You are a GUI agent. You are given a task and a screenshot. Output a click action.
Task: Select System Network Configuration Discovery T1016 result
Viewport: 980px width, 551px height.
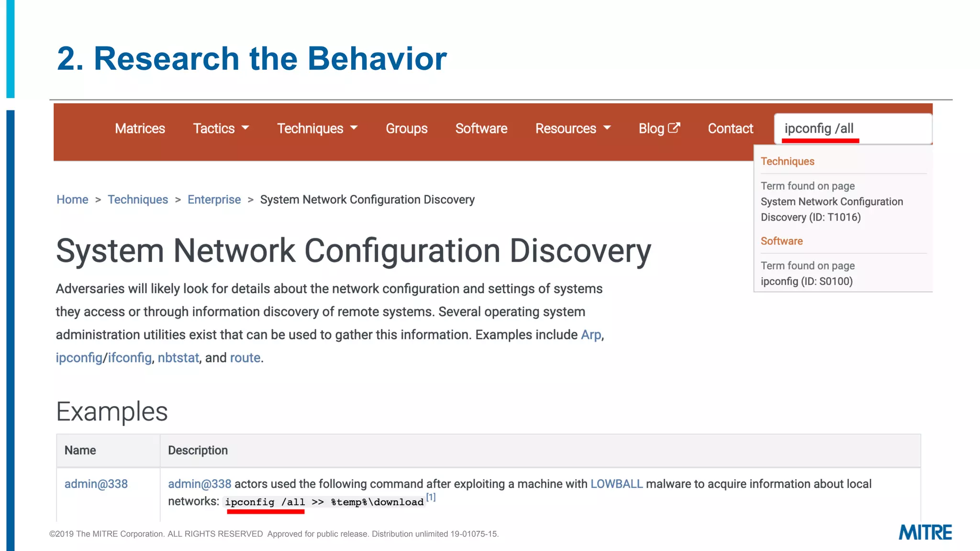[x=832, y=209]
